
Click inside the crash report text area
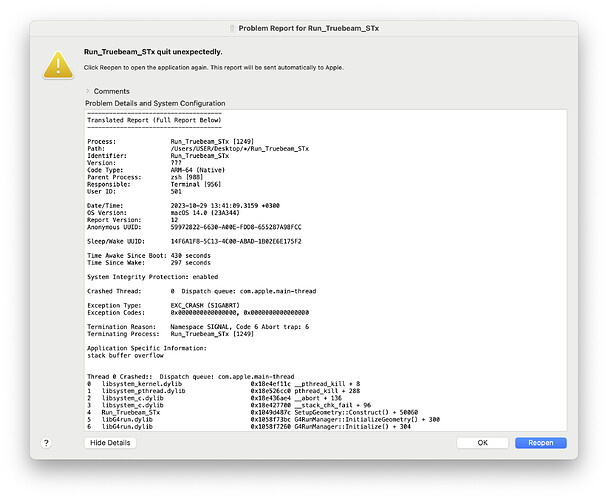[325, 270]
